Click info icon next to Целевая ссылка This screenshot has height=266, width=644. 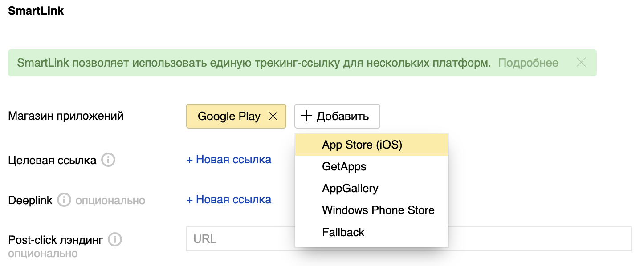(x=108, y=160)
